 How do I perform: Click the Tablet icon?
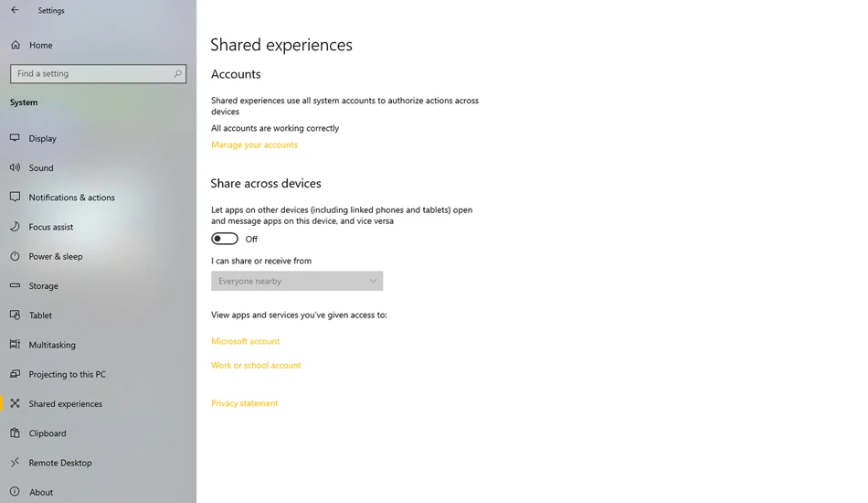(15, 315)
